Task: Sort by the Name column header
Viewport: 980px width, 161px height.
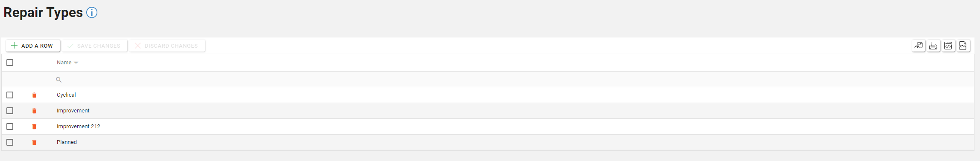Action: [x=64, y=63]
